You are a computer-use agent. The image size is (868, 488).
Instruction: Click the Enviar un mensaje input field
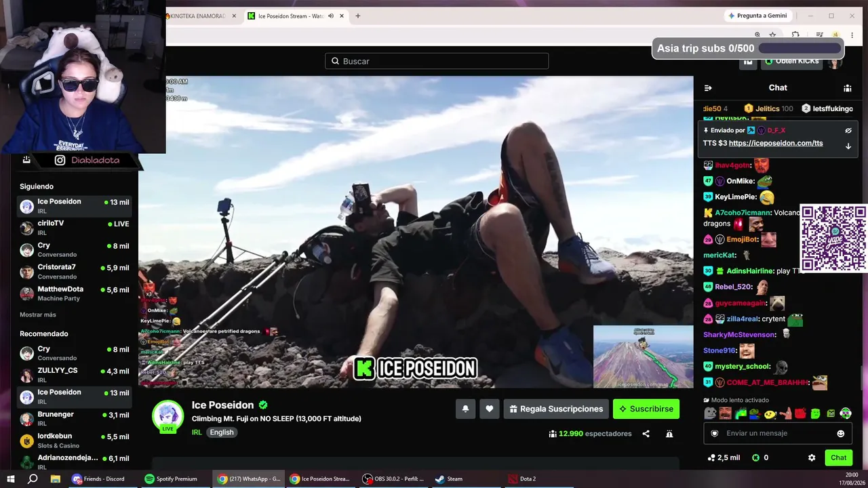click(778, 434)
